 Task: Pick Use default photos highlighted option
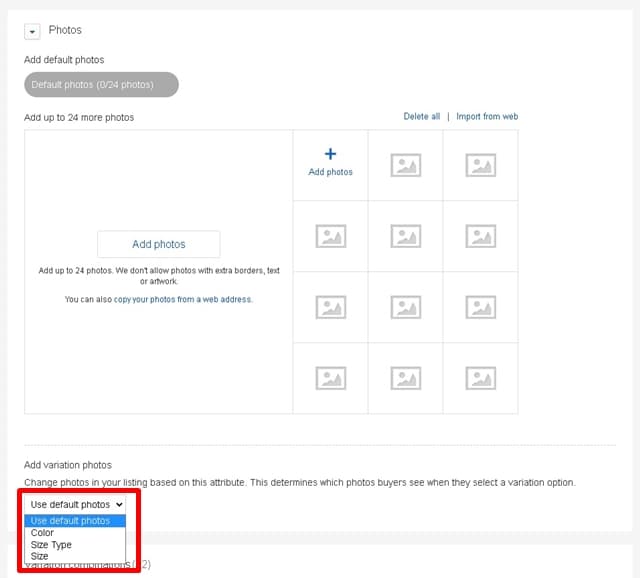point(70,521)
